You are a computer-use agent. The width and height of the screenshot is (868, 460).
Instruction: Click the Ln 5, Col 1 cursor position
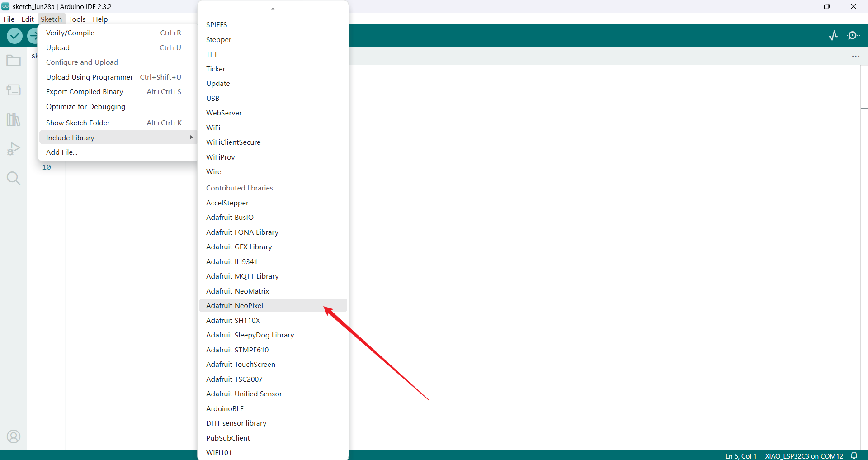pyautogui.click(x=741, y=456)
